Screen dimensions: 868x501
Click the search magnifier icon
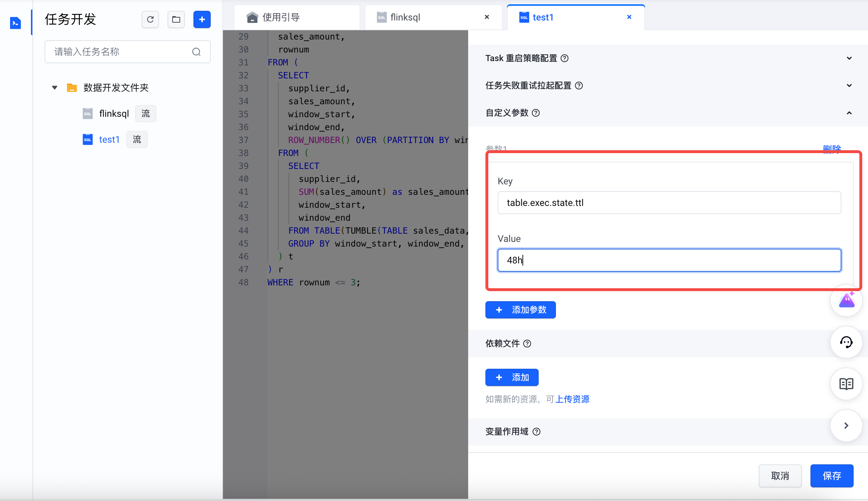(x=196, y=52)
